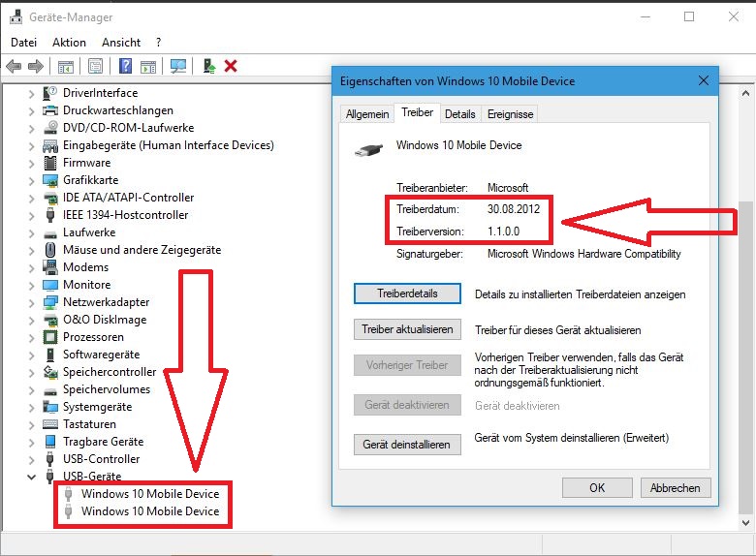Screen dimensions: 756x556
Task: Click the driver version 1.1.0.0
Action: pyautogui.click(x=503, y=232)
